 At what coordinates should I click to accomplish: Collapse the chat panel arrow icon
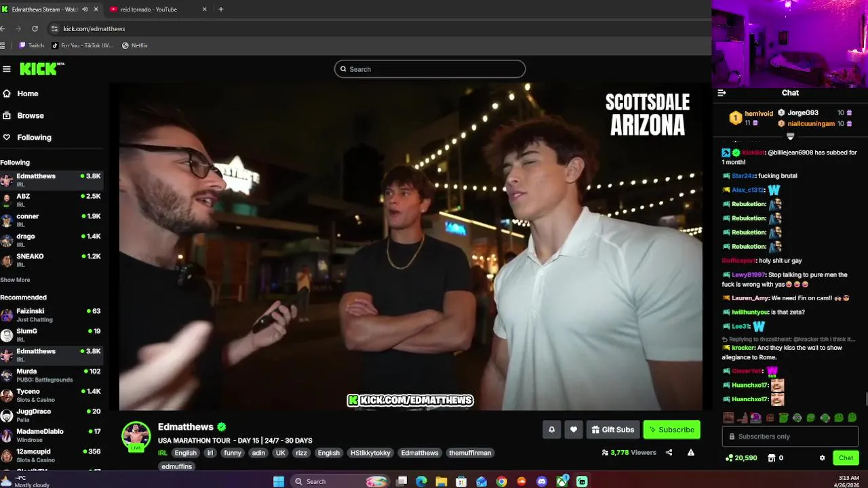[722, 93]
